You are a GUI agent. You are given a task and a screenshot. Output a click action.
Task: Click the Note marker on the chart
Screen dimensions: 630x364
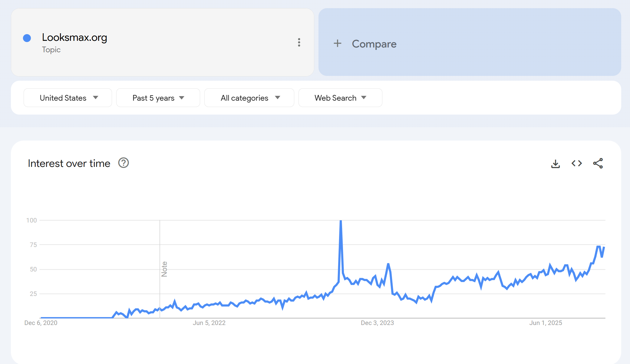point(164,269)
